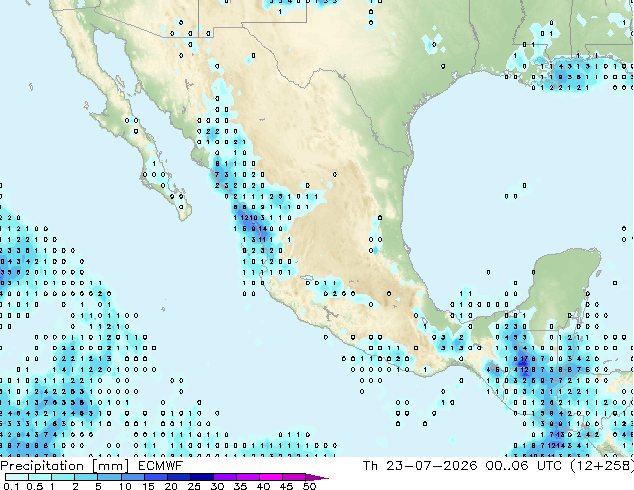This screenshot has height=490, width=634.
Task: Click the "50" legend scale label
Action: 310,486
